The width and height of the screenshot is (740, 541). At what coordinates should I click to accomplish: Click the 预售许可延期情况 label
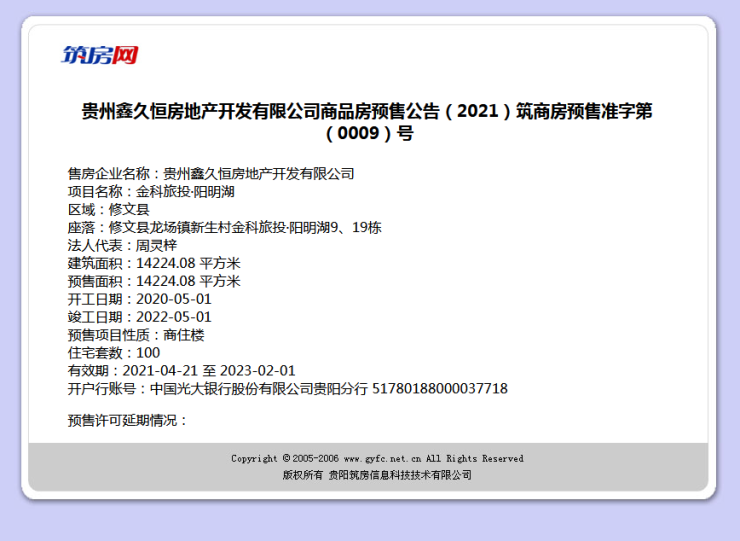click(x=127, y=420)
